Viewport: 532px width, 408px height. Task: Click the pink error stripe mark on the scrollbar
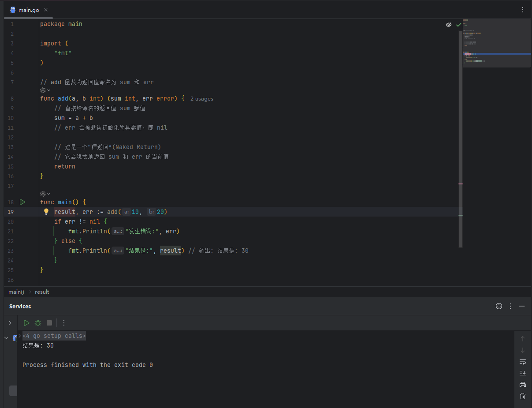click(x=461, y=184)
